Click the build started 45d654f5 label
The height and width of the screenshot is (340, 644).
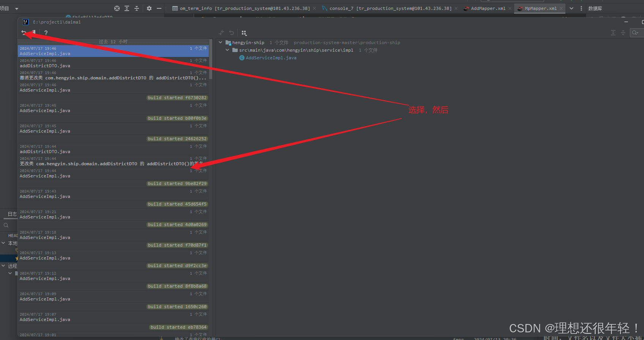[x=177, y=204]
